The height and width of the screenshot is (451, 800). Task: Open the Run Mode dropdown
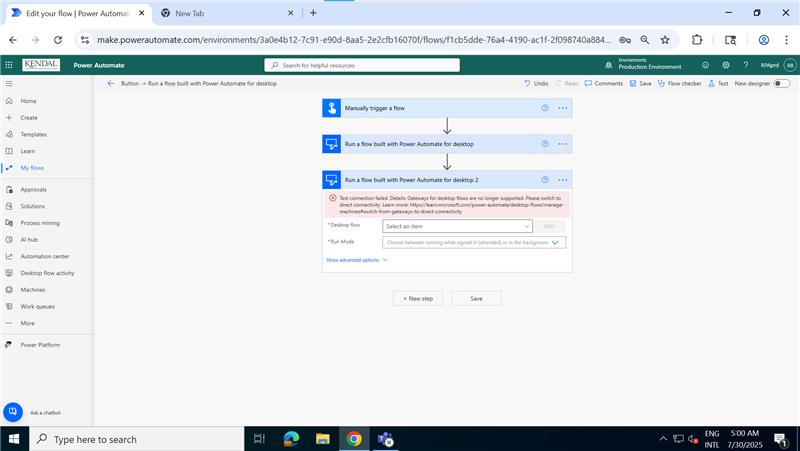474,242
